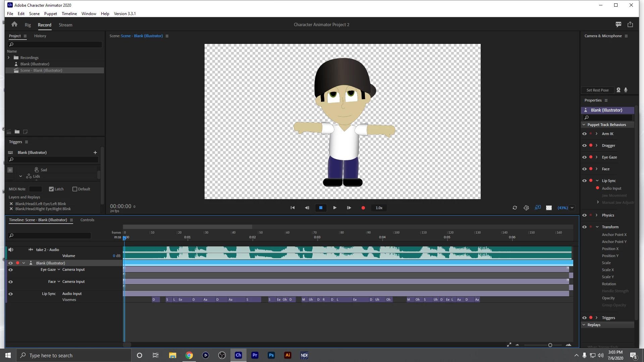The width and height of the screenshot is (644, 362).
Task: Click the microphone icon in Camera panel
Action: click(x=626, y=90)
